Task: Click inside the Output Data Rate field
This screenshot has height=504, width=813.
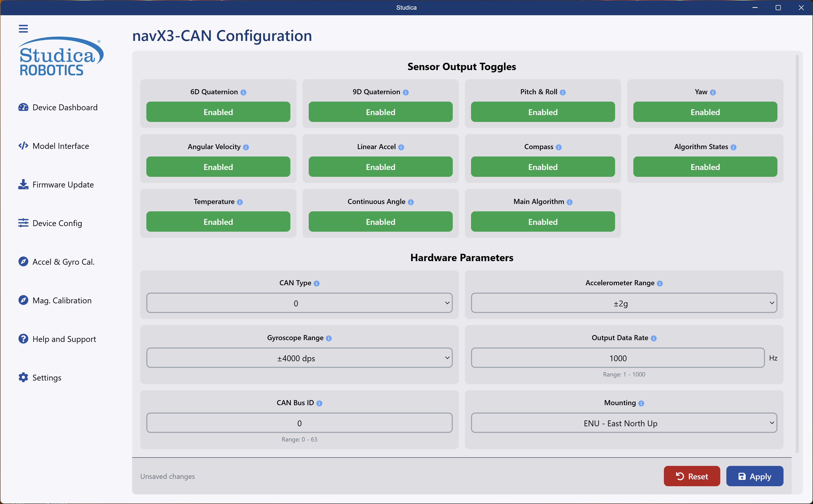Action: (617, 358)
